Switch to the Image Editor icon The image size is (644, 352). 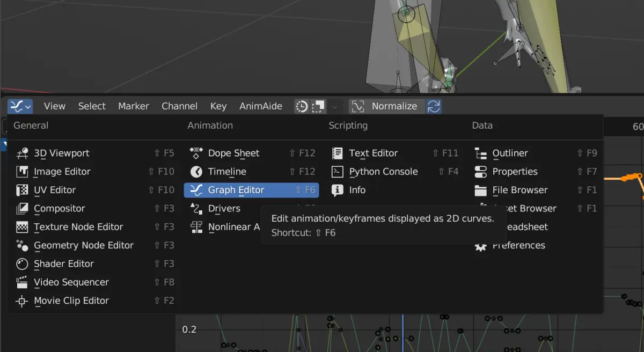22,172
